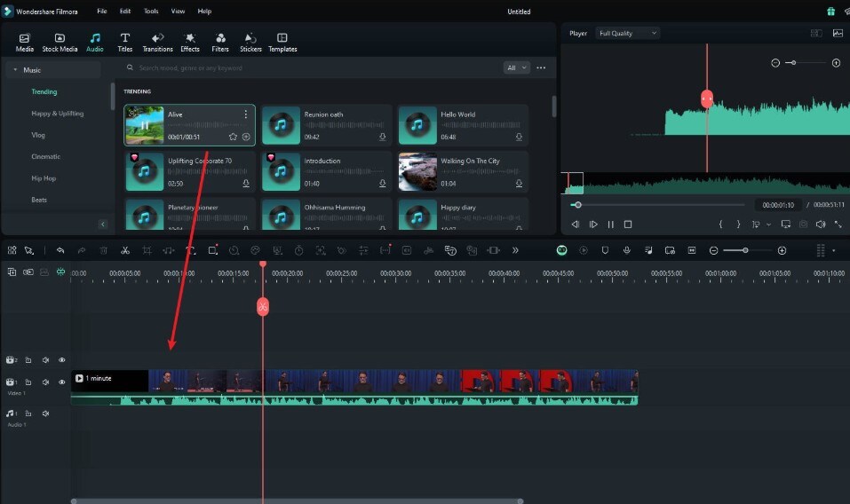Toggle visibility of Video 1 track
Viewport: 850px width, 504px height.
(x=62, y=382)
